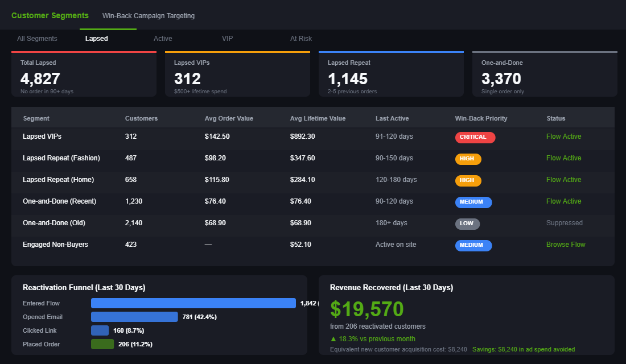Image resolution: width=626 pixels, height=364 pixels.
Task: Open Browse Flow for Engaged Non-Buyers
Action: pos(566,245)
